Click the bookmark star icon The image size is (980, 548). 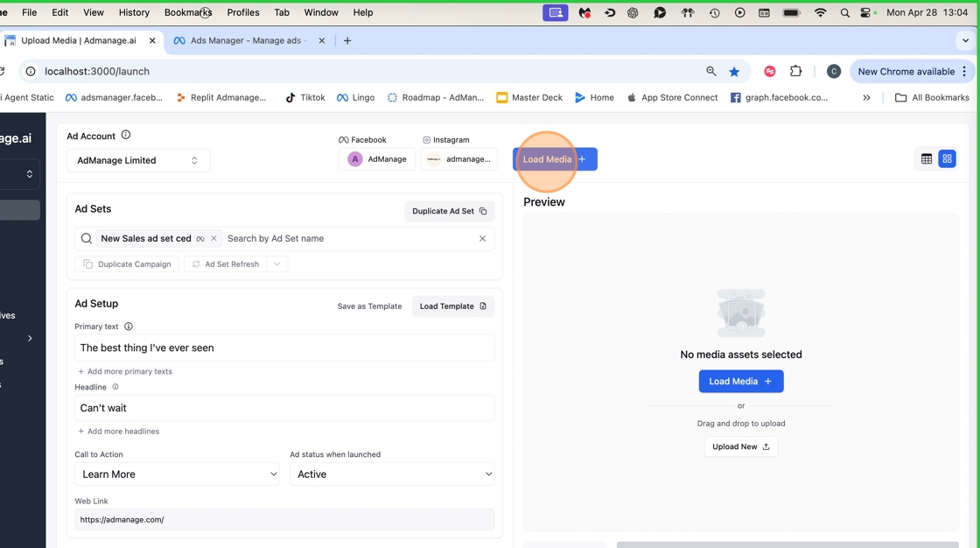(x=734, y=71)
